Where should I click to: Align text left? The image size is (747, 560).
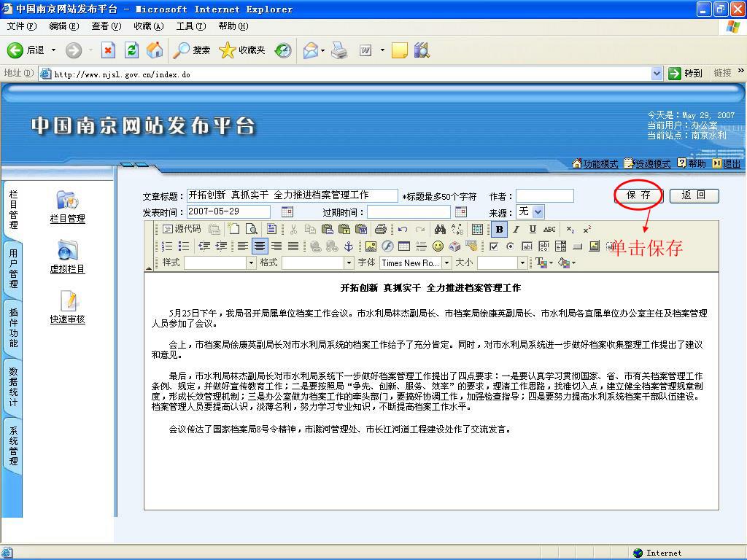click(243, 246)
